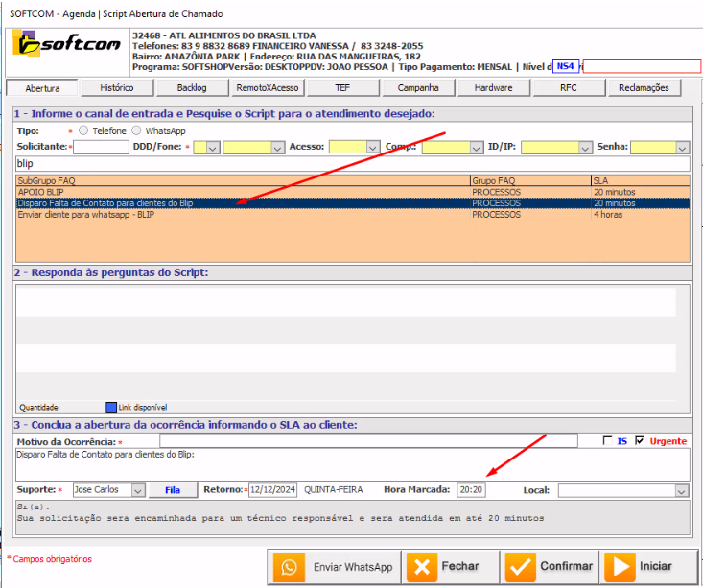The image size is (703, 588).
Task: Open the Senha dropdown
Action: pos(682,148)
